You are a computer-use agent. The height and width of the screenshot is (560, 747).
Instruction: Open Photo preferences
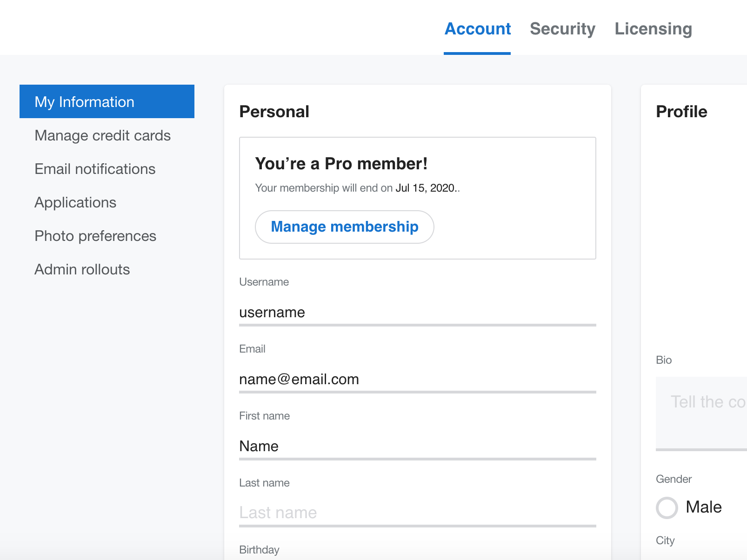click(95, 236)
